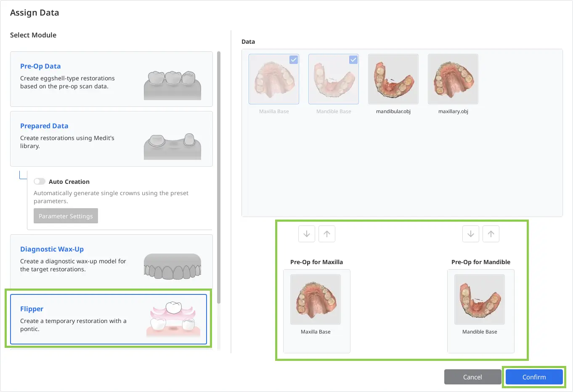Click the module list vertical scrollbar
The height and width of the screenshot is (392, 573).
pos(218,177)
